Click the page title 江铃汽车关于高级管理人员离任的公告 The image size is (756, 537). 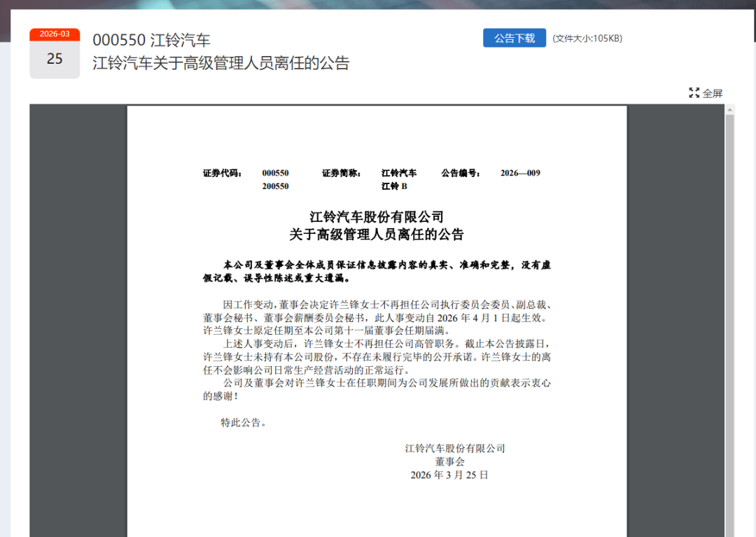click(221, 63)
